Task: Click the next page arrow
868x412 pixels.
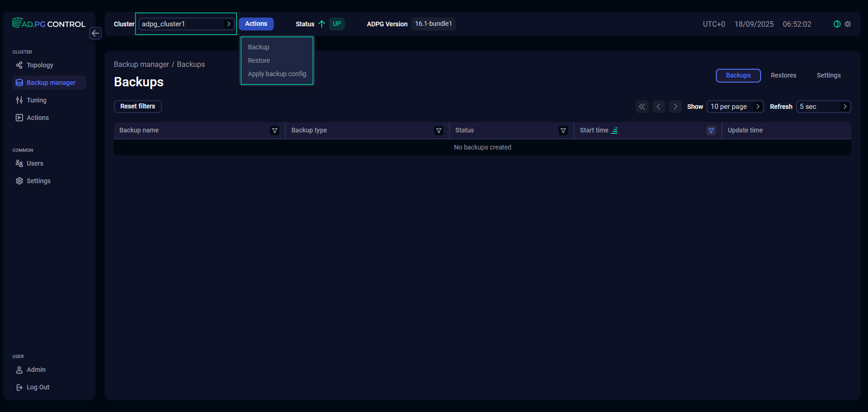Action: (675, 107)
